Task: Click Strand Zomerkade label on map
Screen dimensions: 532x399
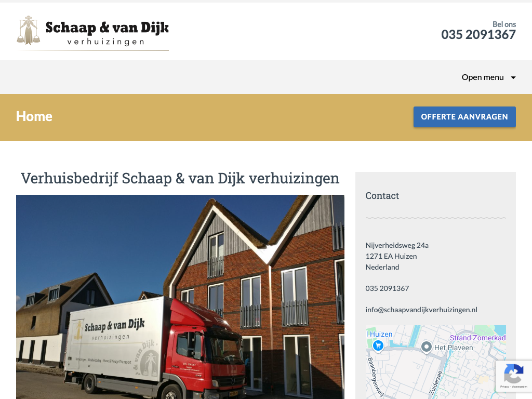Action: (478, 338)
